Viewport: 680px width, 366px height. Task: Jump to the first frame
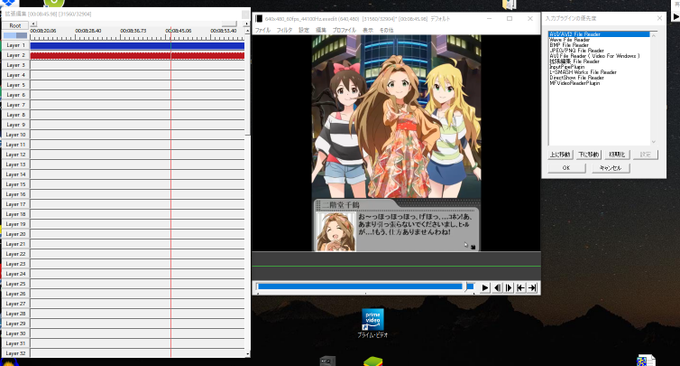pos(521,288)
